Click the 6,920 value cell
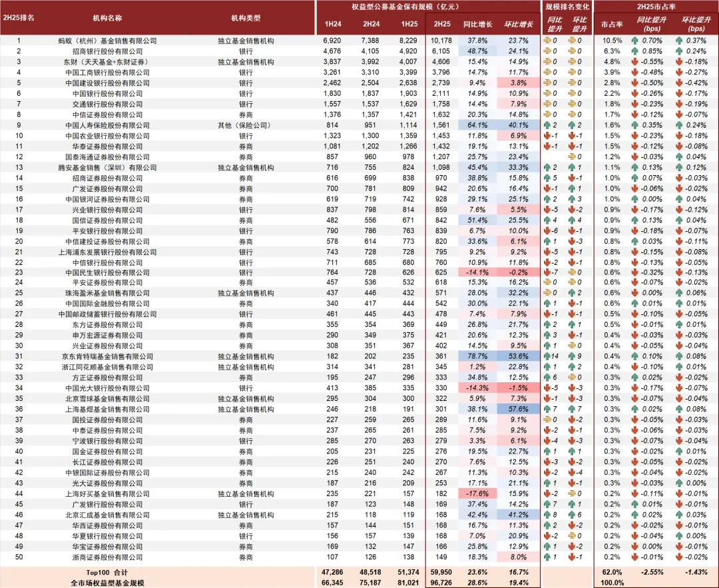 pos(332,41)
